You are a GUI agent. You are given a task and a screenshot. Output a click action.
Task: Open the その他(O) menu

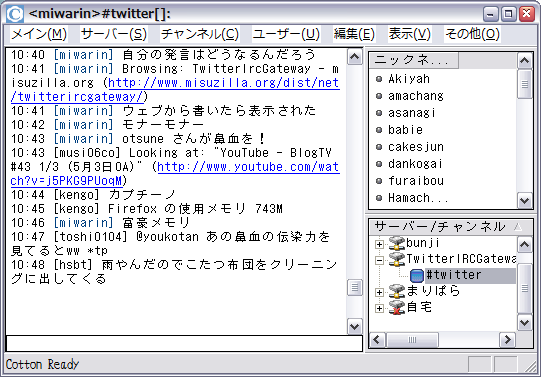pyautogui.click(x=472, y=34)
